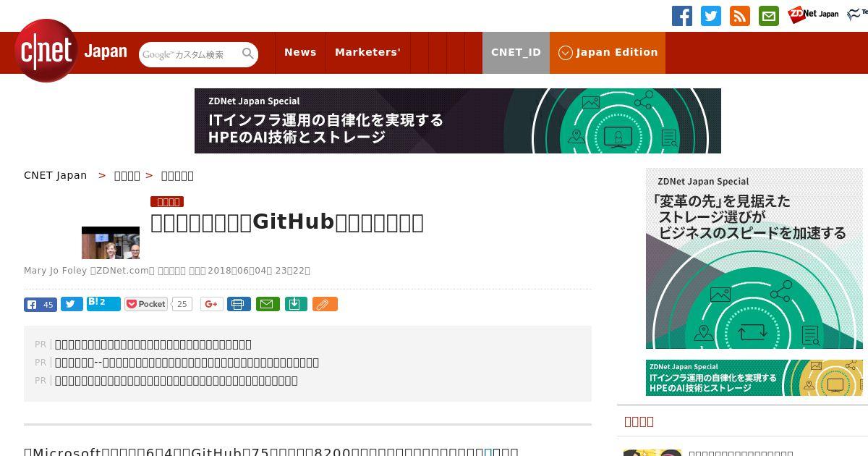The width and height of the screenshot is (868, 456).
Task: Open the first PR link
Action: [153, 345]
